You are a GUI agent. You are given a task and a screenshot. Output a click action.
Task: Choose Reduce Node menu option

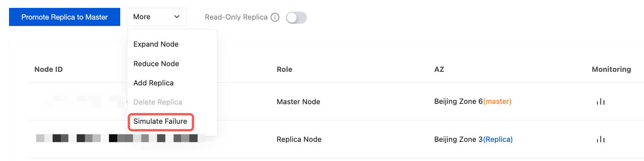(156, 64)
